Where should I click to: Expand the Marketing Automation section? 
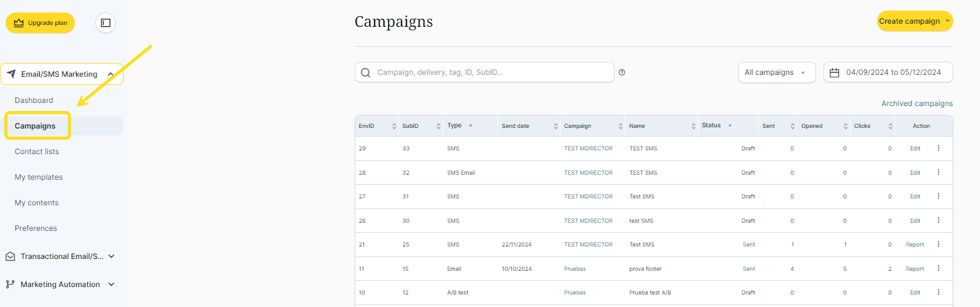[x=112, y=285]
